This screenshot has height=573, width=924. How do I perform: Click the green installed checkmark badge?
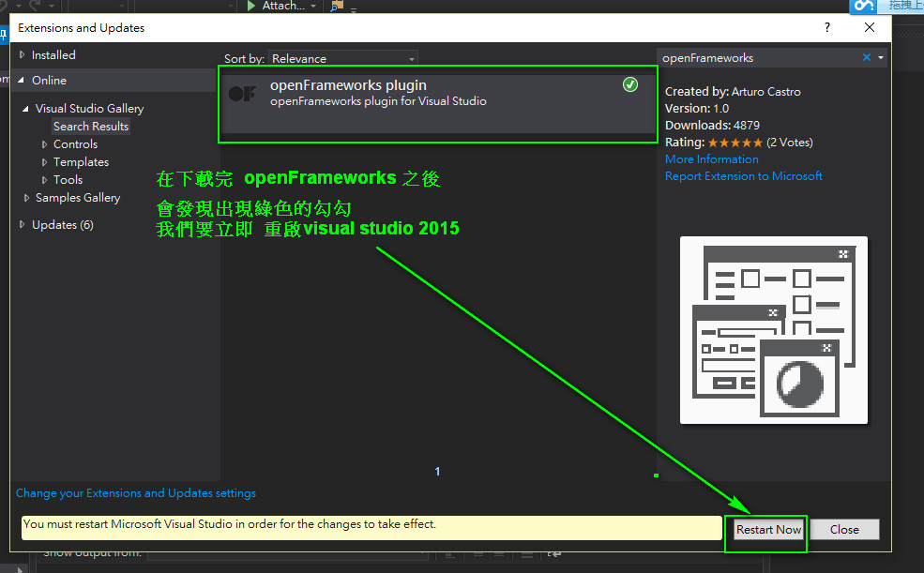pos(630,84)
